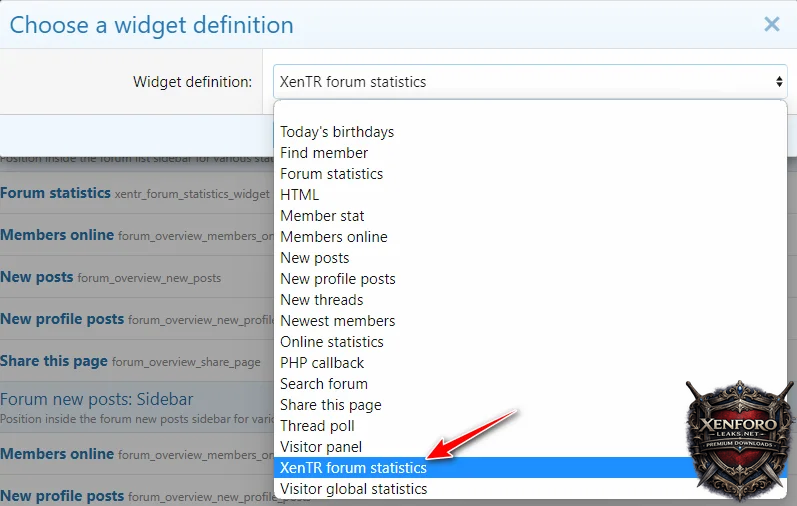
Task: Choose Visitor global statistics option
Action: tap(354, 489)
